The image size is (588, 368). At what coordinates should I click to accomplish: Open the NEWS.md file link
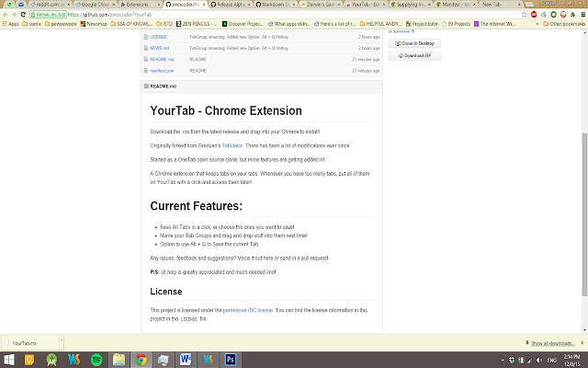159,48
